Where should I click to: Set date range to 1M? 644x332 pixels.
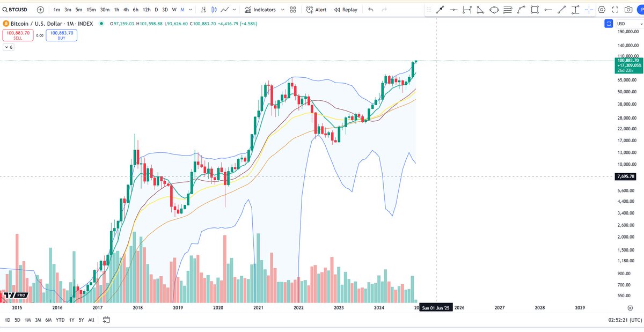point(28,320)
